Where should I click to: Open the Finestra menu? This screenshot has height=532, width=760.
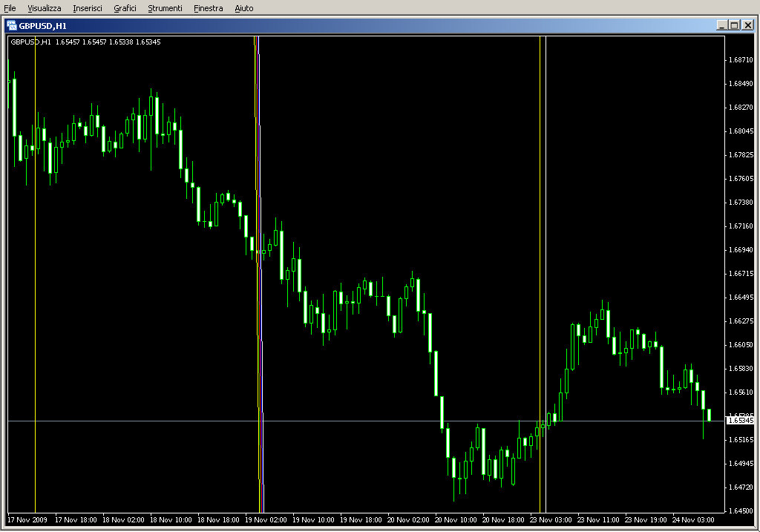pyautogui.click(x=208, y=8)
